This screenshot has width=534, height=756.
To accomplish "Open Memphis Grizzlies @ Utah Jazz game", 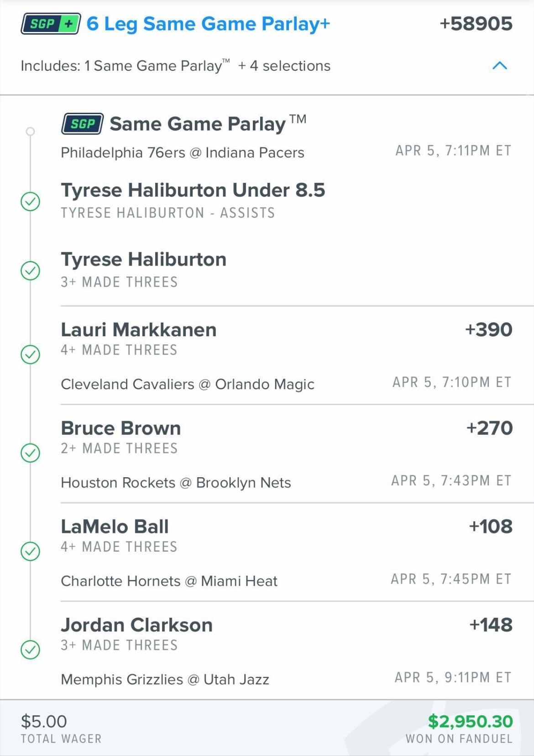I will (x=165, y=679).
